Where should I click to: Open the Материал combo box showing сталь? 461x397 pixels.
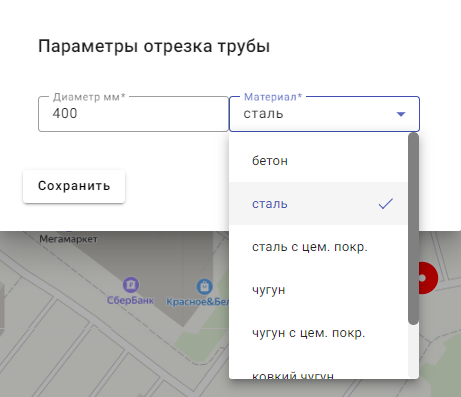click(x=324, y=114)
